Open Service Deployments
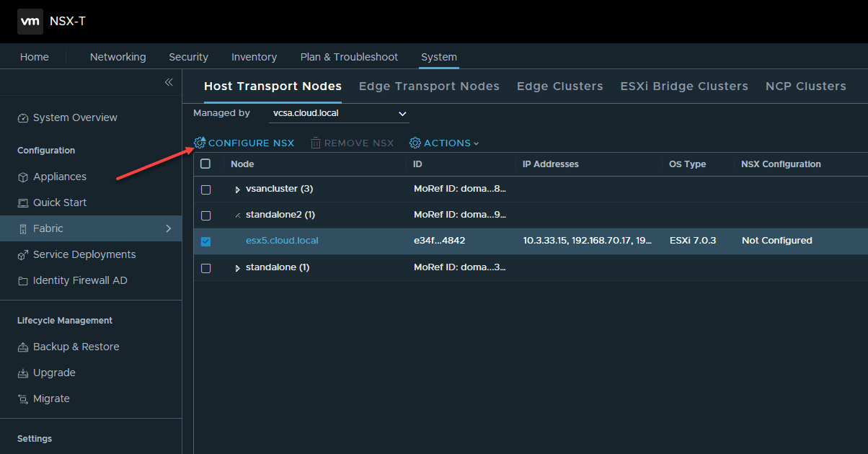Viewport: 868px width, 454px height. coord(83,254)
